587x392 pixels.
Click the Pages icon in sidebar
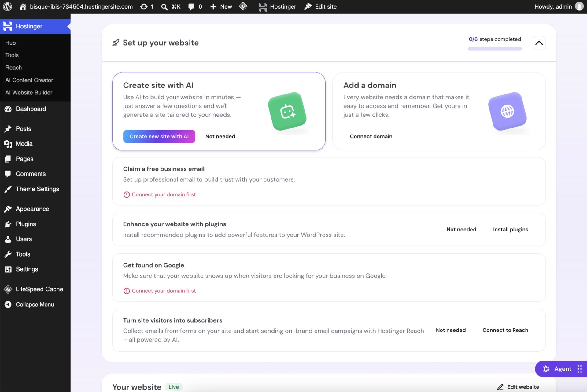(8, 159)
